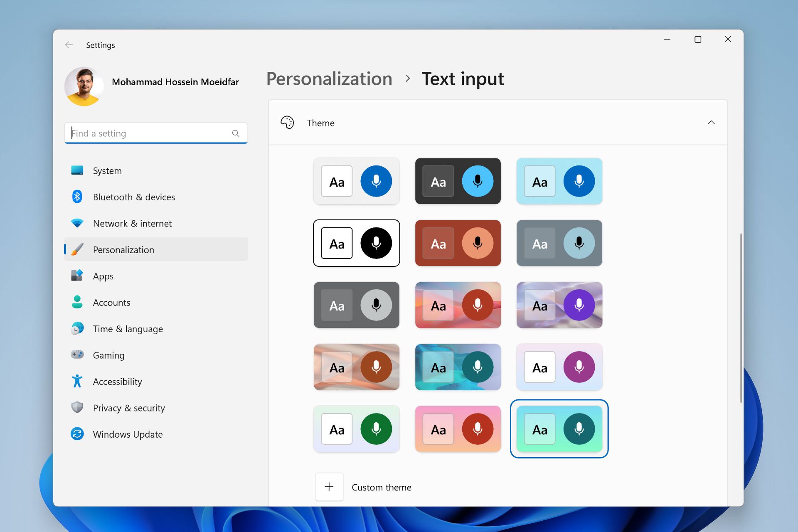The image size is (798, 532).
Task: Open Time & language settings
Action: point(156,329)
